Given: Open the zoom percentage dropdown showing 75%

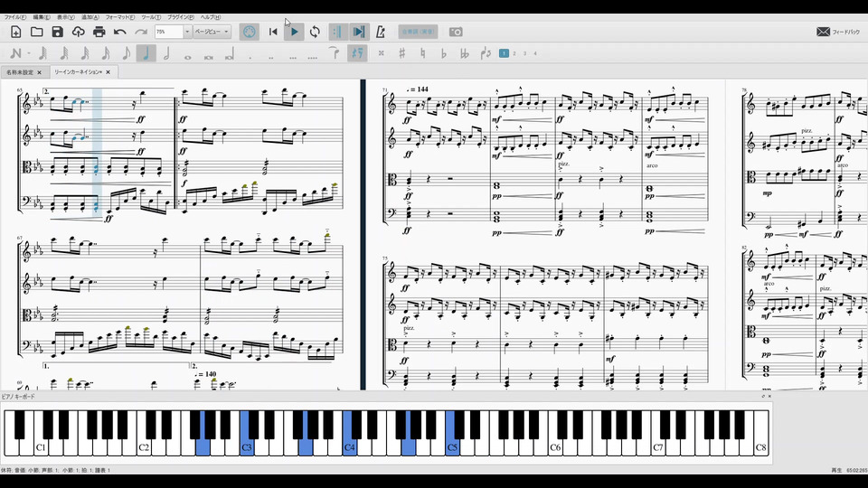Looking at the screenshot, I should (x=187, y=32).
